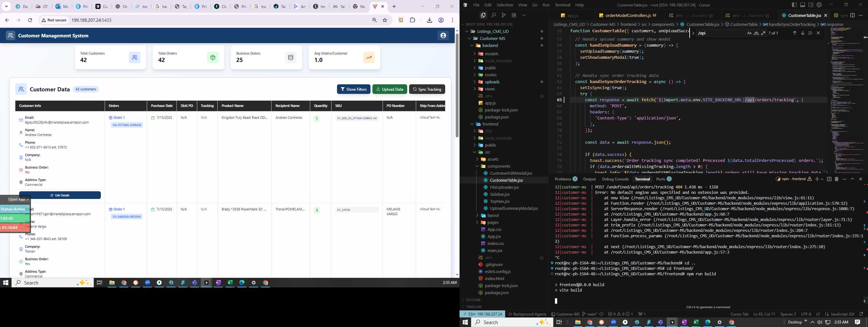Synchronize changes icon in status bar
The image size is (868, 327).
tap(602, 314)
